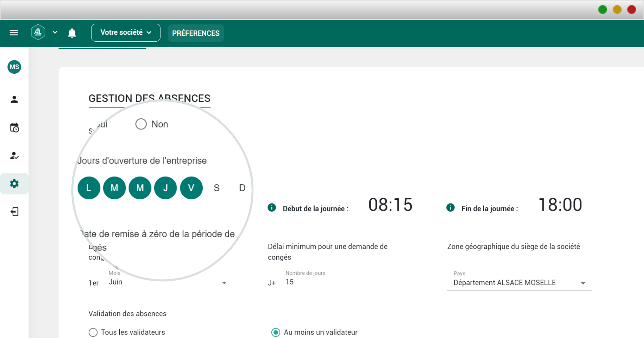Viewport: 644px width, 338px height.
Task: Open the notifications bell
Action: pos(72,33)
